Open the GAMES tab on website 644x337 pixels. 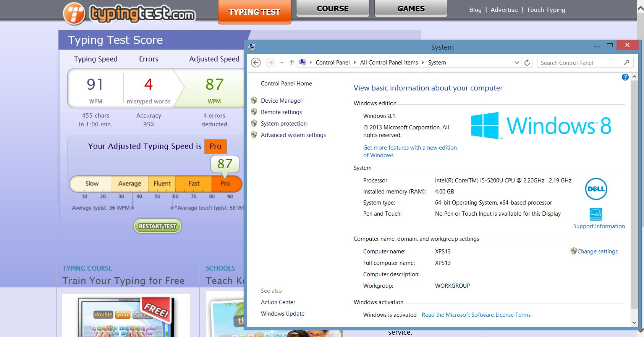tap(411, 8)
